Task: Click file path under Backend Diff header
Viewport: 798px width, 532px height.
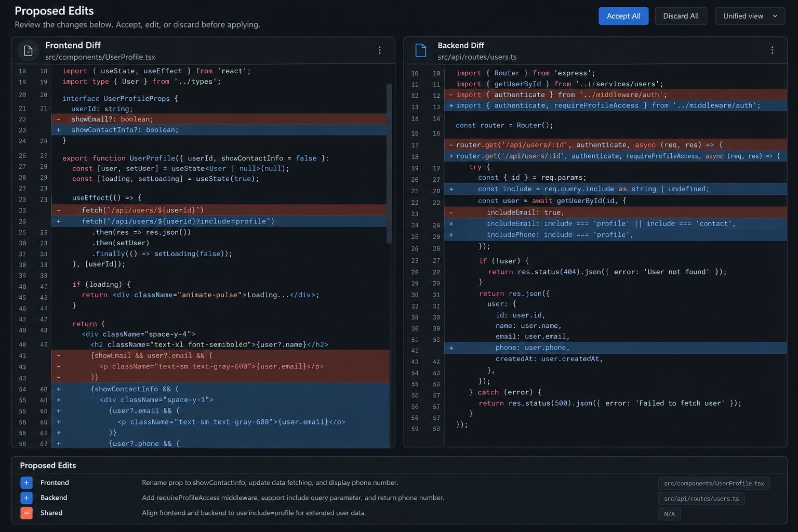Action: tap(477, 57)
